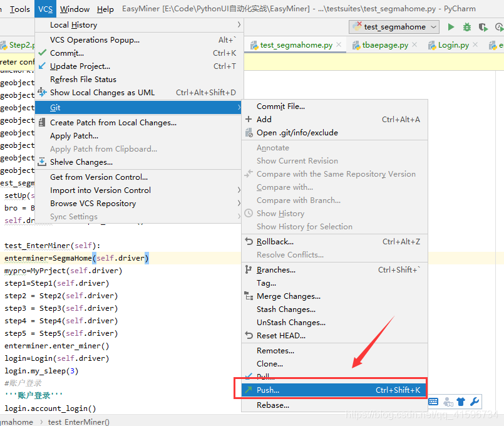Click the blue shirt skin icon
The image size is (504, 426).
pos(461,402)
